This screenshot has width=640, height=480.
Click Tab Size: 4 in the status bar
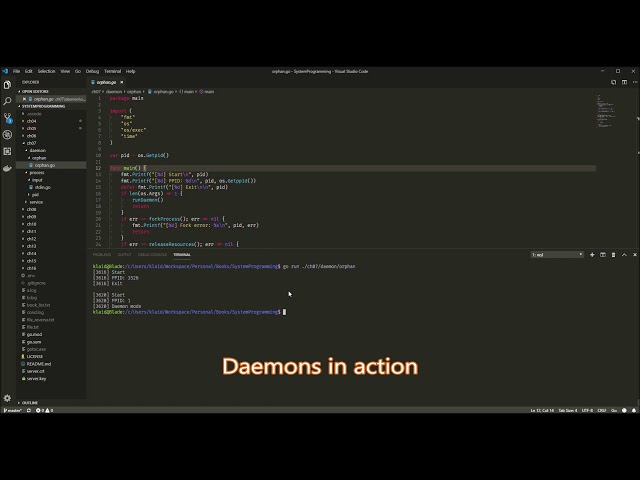(x=568, y=410)
